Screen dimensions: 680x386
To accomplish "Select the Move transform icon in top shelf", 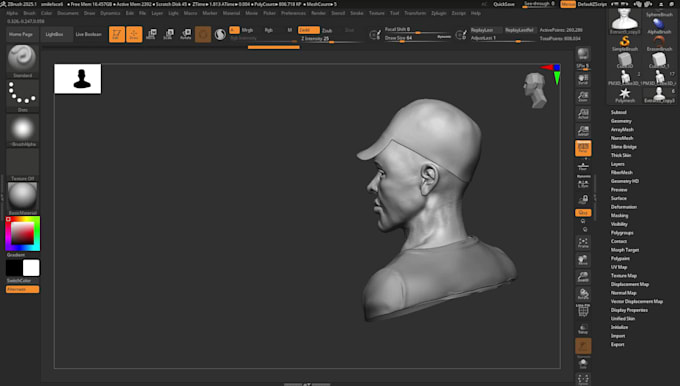I will [151, 34].
